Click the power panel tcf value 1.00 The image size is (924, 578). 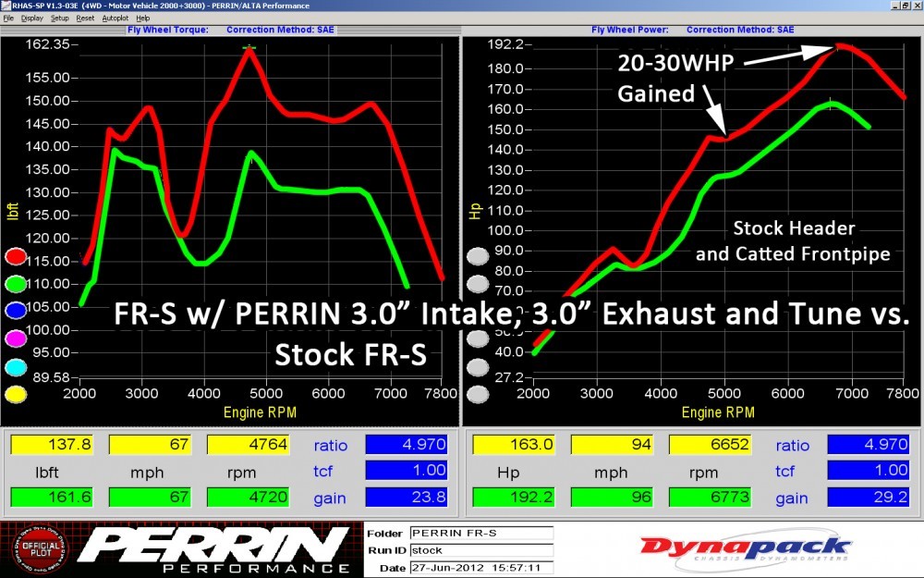[869, 470]
